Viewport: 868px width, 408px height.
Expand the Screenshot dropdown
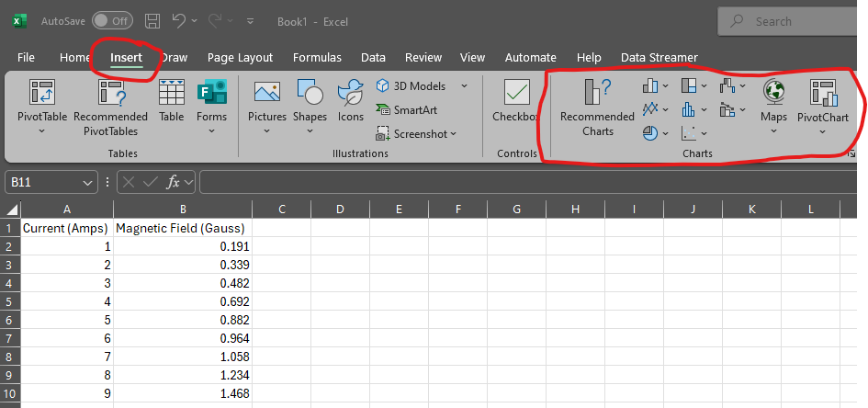[x=454, y=134]
